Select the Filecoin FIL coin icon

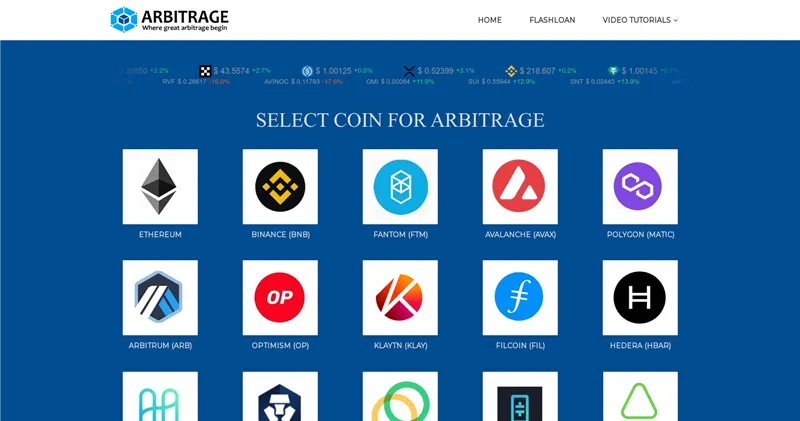(520, 298)
